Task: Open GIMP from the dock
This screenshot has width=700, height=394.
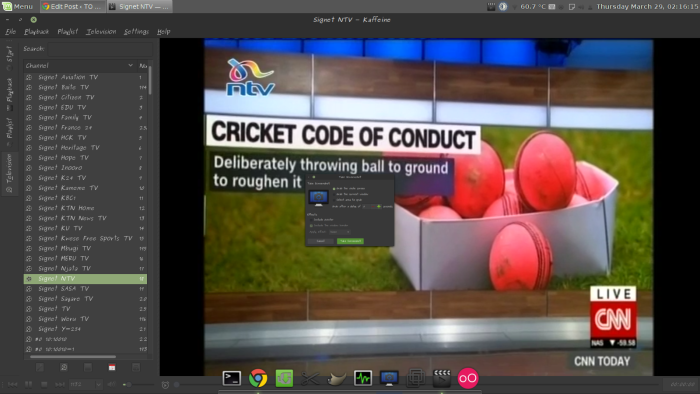Action: 337,379
